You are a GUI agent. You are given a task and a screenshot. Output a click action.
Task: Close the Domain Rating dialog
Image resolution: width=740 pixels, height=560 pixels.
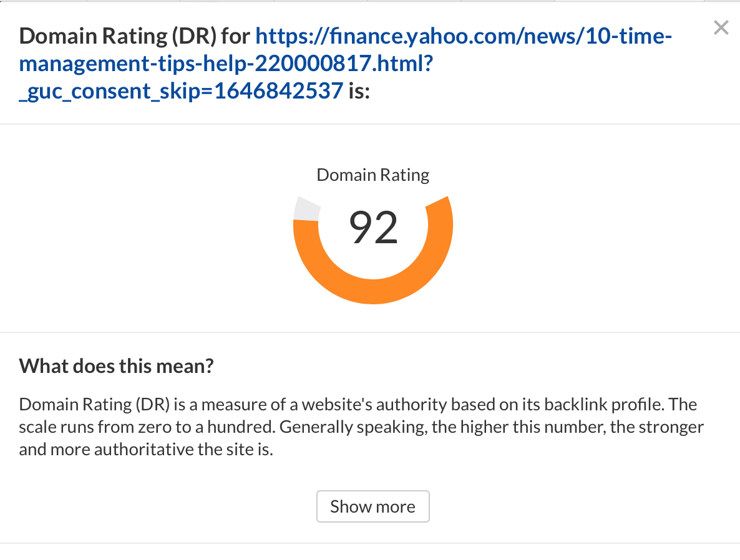click(721, 28)
